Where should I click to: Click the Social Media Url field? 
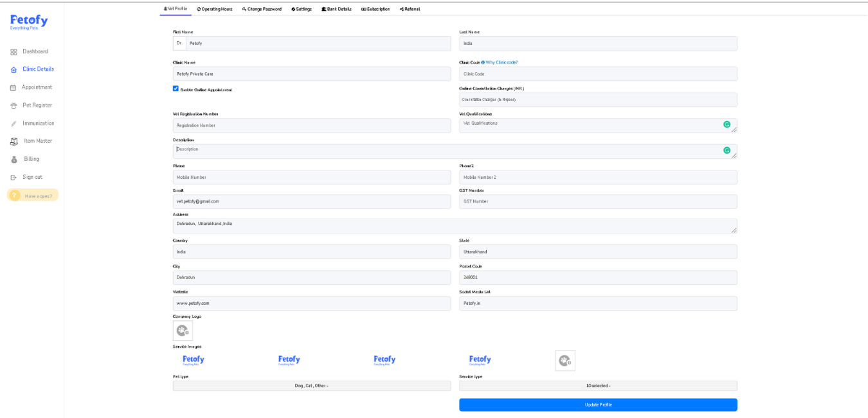[598, 303]
